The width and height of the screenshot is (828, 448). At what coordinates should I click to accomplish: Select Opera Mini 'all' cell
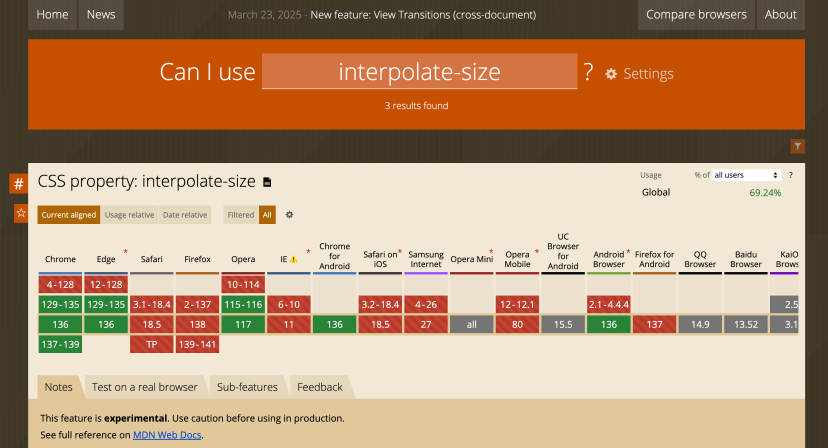[x=472, y=324]
